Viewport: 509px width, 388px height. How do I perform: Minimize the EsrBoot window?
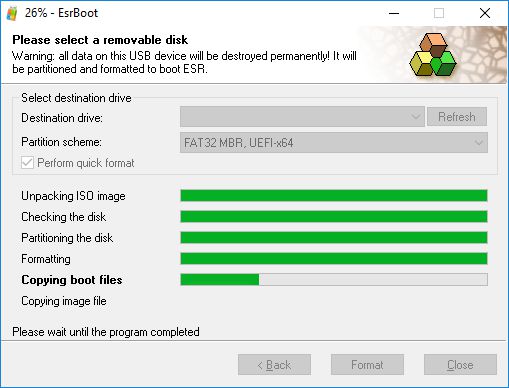(x=394, y=13)
